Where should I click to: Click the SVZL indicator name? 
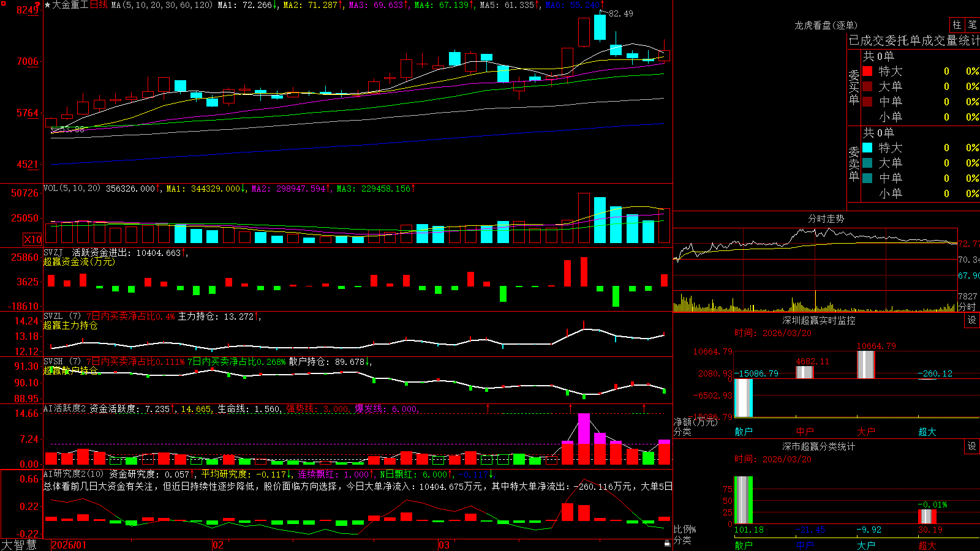(x=53, y=316)
